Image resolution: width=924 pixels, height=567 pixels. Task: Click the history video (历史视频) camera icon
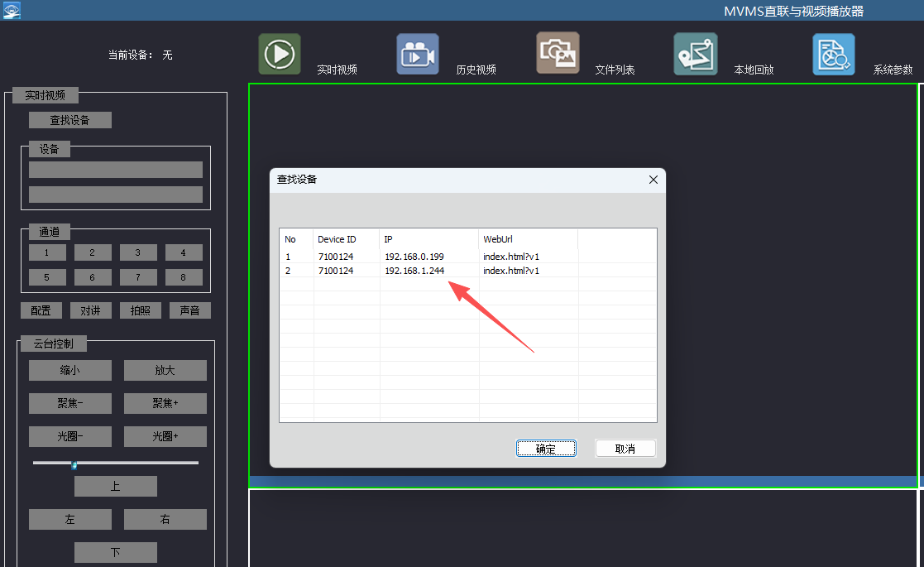[x=418, y=55]
